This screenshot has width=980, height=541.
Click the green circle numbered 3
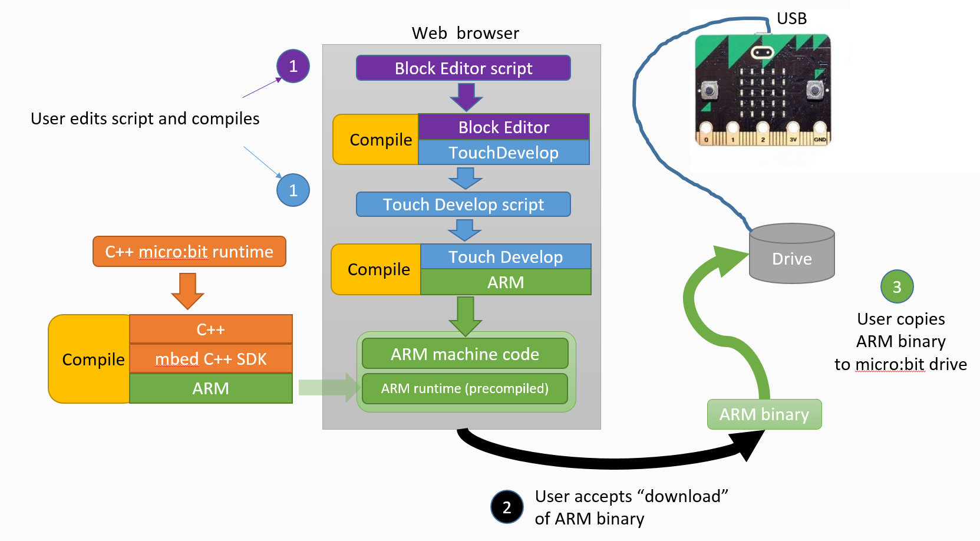point(896,287)
